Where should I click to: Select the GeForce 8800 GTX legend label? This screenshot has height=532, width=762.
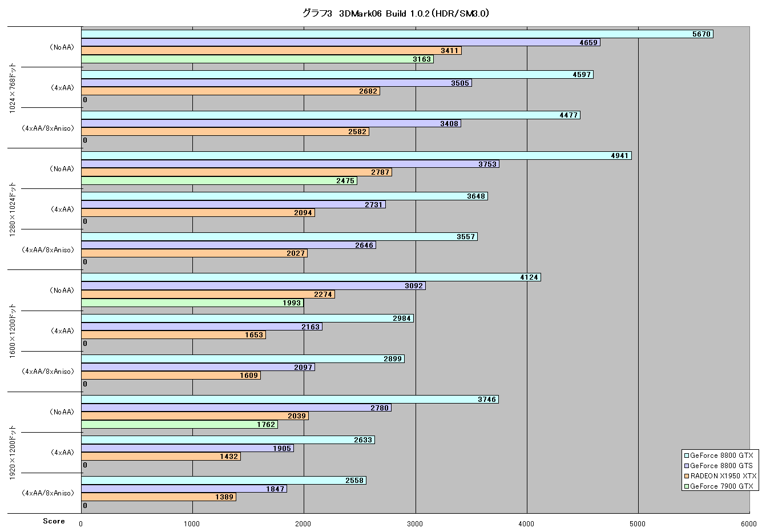pyautogui.click(x=721, y=456)
